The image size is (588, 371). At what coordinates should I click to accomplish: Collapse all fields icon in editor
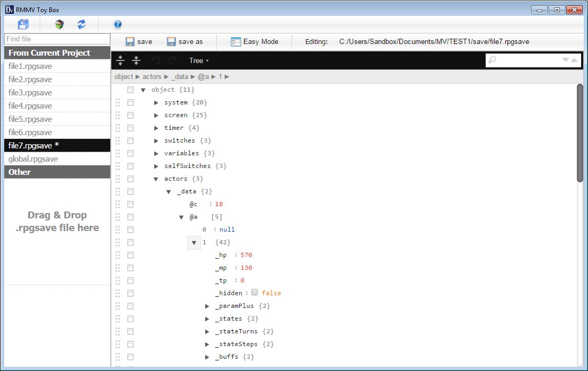tap(136, 60)
